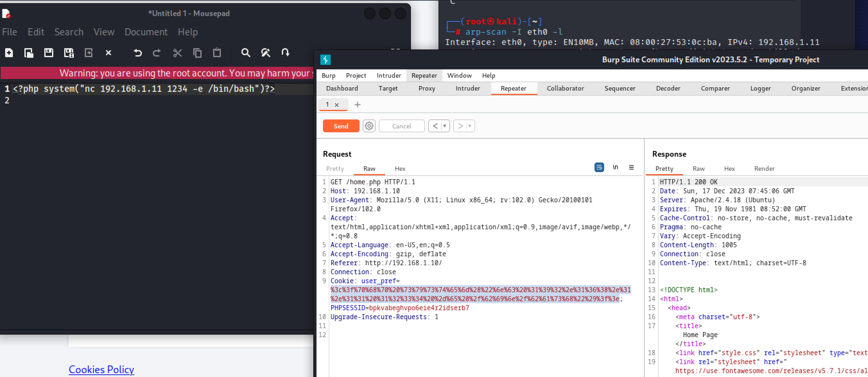Follow the Cookies Policy link
This screenshot has height=377, width=868.
(x=101, y=370)
